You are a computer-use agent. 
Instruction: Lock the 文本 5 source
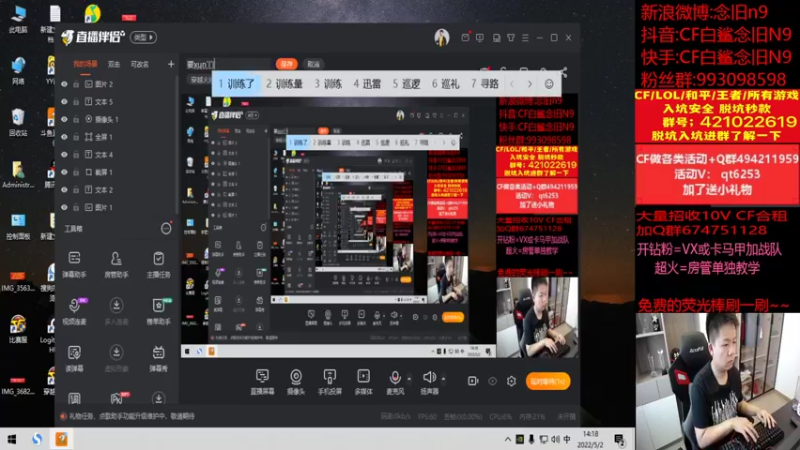click(76, 102)
